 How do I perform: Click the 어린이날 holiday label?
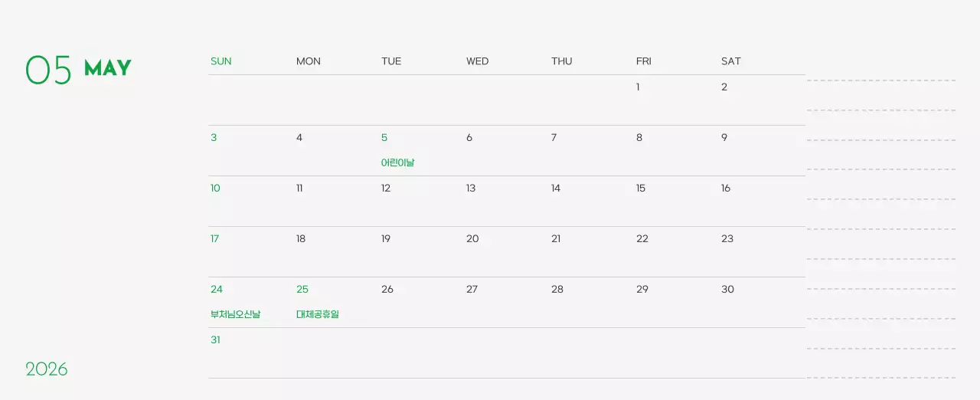click(397, 162)
